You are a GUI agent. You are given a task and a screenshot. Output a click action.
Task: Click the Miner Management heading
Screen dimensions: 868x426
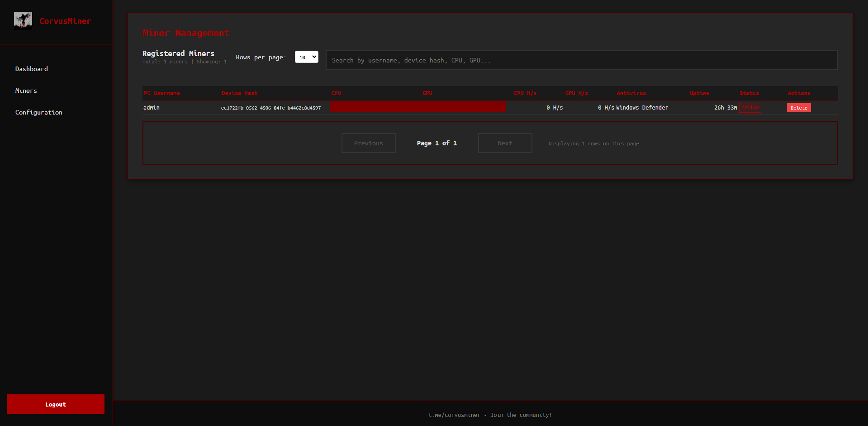click(186, 33)
